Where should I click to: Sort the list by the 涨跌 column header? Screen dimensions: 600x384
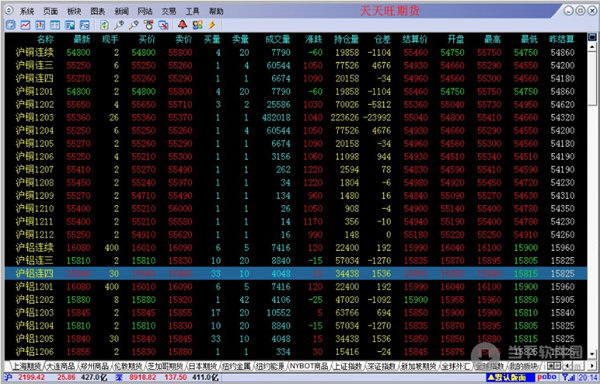tap(314, 39)
